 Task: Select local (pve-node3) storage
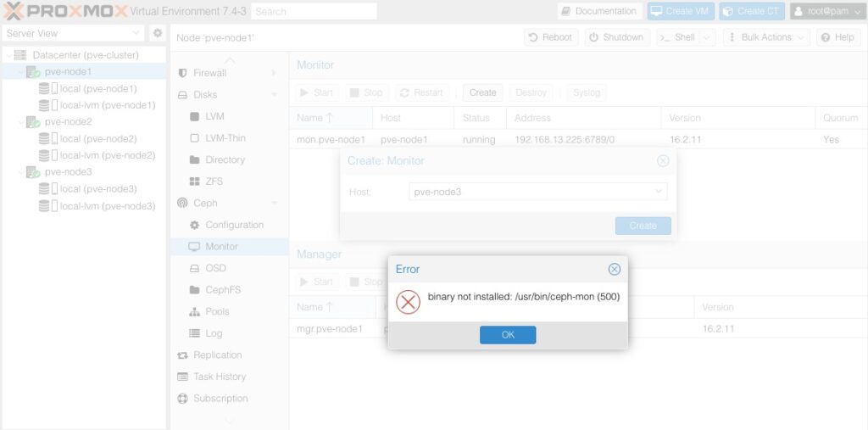(98, 189)
